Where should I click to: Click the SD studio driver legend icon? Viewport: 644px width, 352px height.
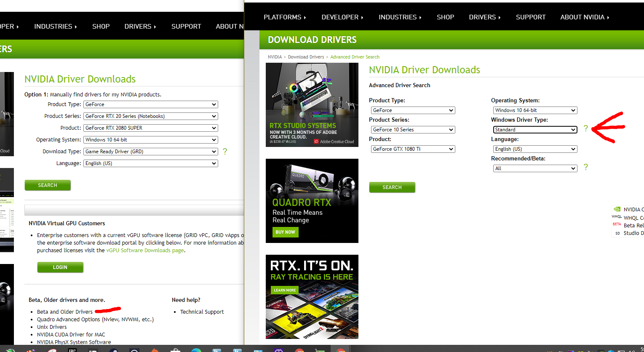coord(617,233)
